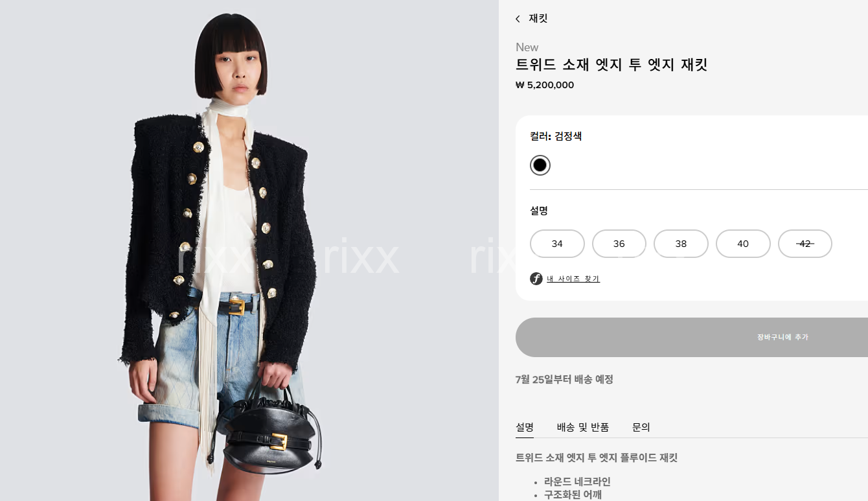868x501 pixels.
Task: Switch to the 설명 tab
Action: [x=525, y=427]
